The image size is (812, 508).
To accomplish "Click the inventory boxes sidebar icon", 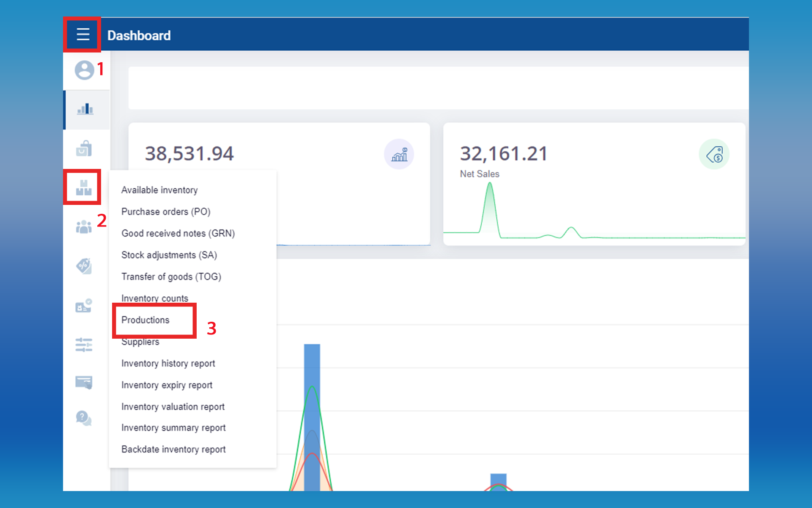I will coord(84,188).
